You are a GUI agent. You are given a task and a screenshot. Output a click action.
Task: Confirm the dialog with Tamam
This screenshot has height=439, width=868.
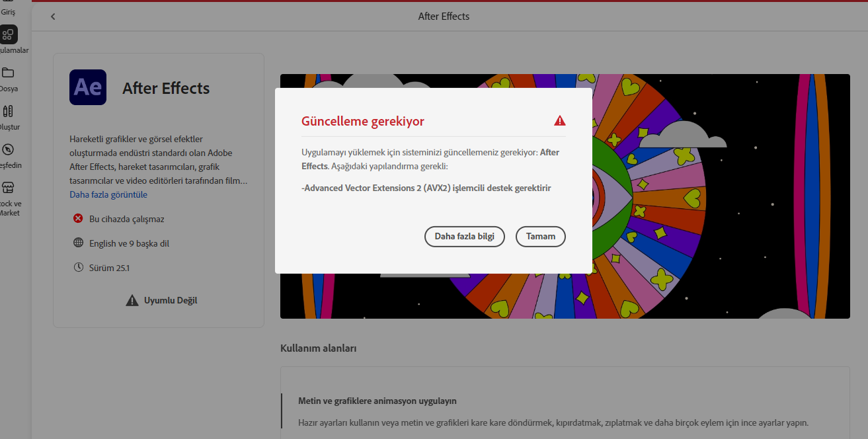(541, 237)
